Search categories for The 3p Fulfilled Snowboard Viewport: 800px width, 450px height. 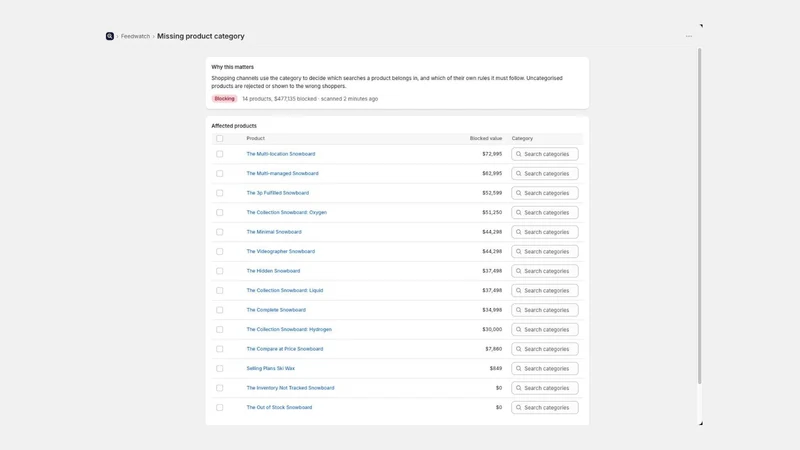click(x=544, y=193)
